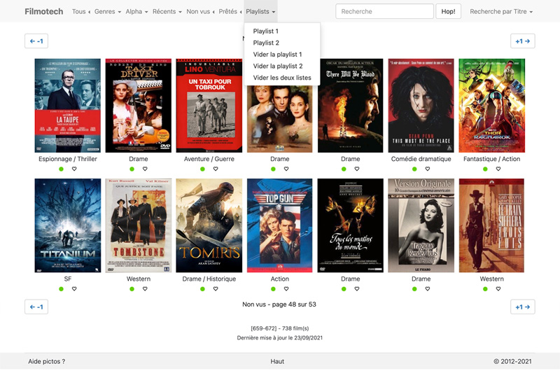Click in the Recherche search field

pos(384,11)
